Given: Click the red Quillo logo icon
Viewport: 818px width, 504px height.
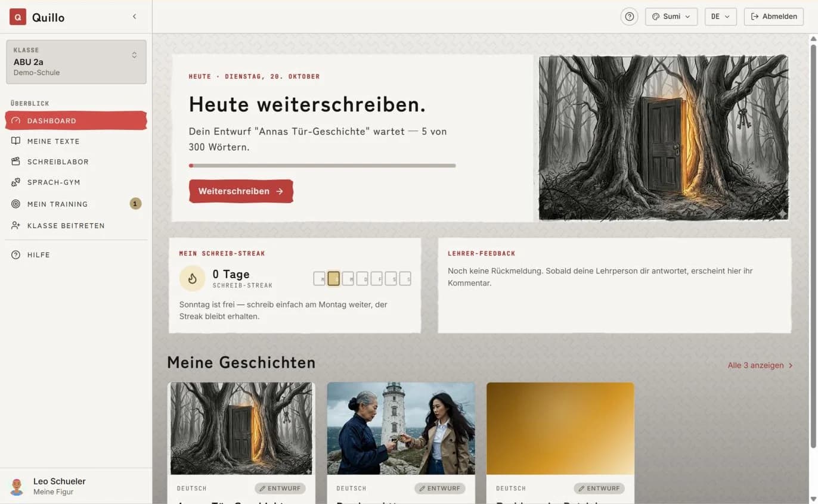Looking at the screenshot, I should [x=18, y=17].
